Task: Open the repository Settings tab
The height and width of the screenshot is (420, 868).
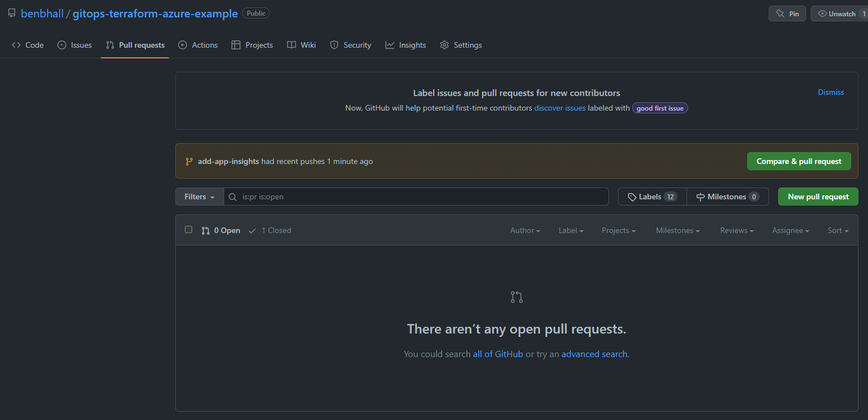Action: 461,45
